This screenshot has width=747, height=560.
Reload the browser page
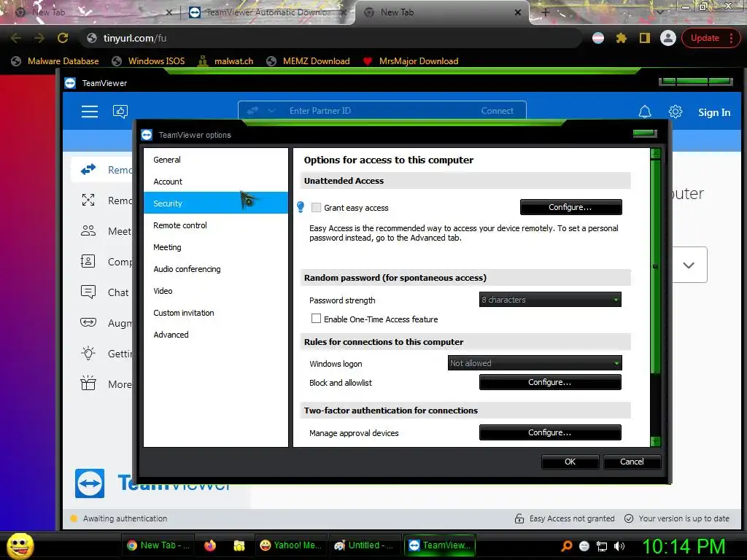click(x=63, y=38)
